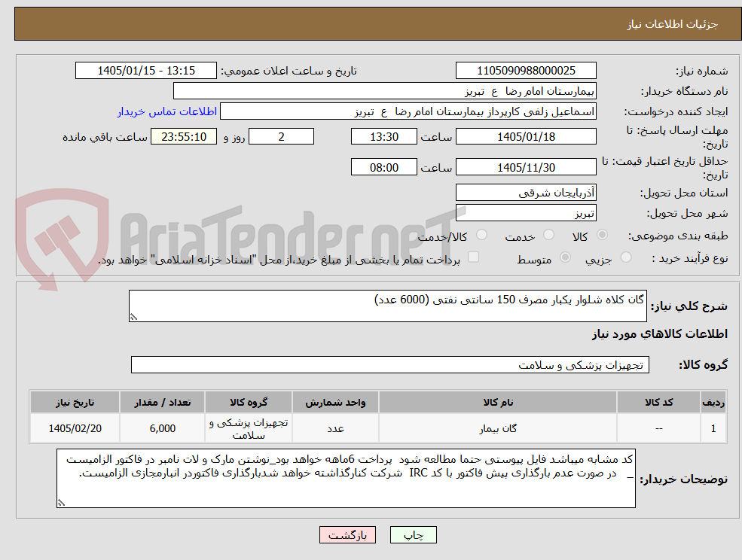Select the متوسط purchase type radio
Screen dimensions: 742x560
tap(565, 257)
